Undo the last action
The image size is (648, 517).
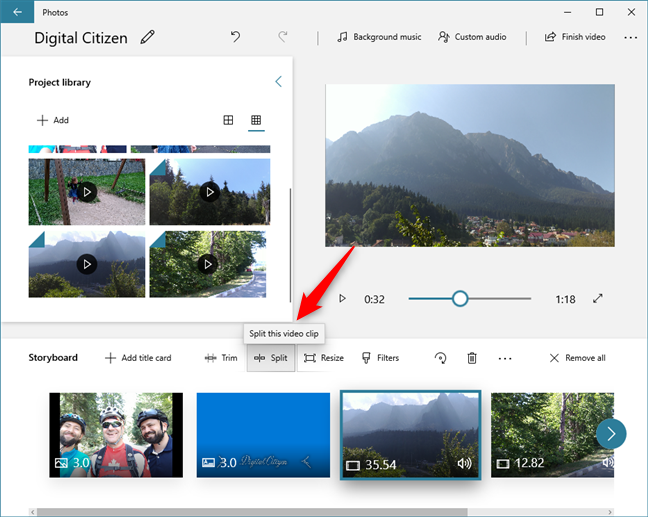(235, 37)
